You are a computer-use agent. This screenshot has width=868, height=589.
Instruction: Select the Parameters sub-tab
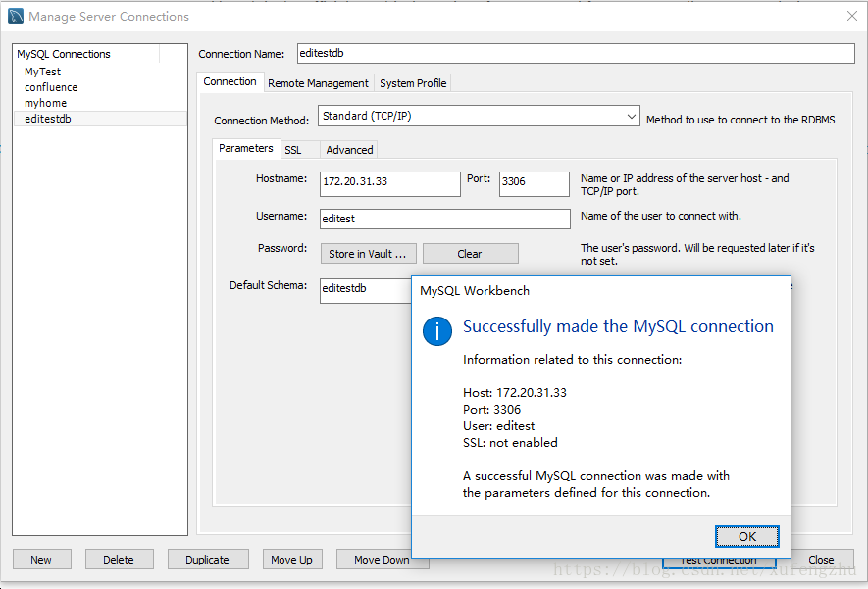[x=246, y=148]
